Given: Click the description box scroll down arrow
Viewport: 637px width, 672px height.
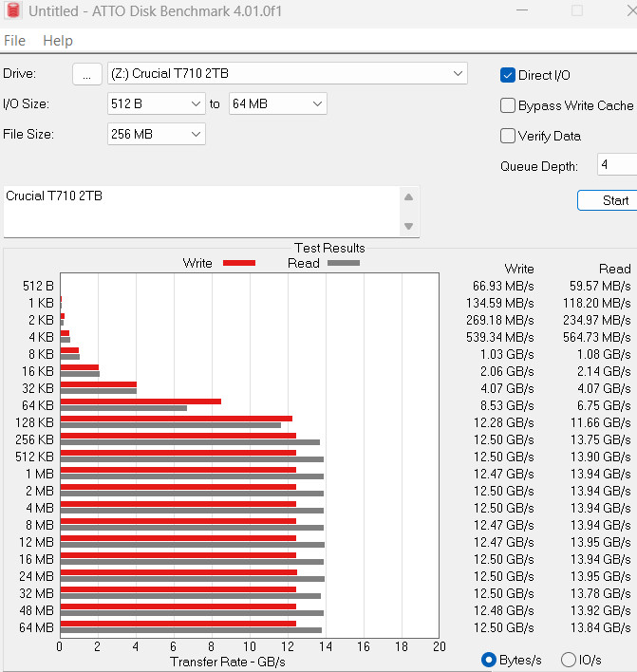Looking at the screenshot, I should pyautogui.click(x=408, y=226).
